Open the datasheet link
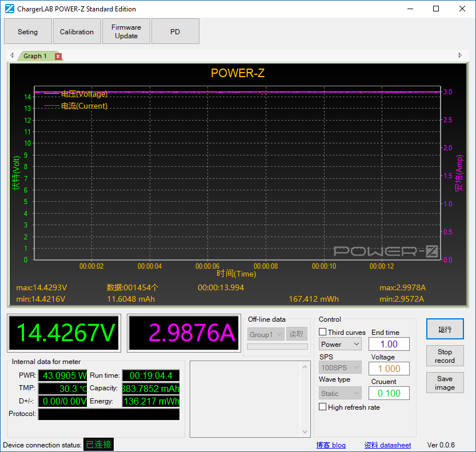The image size is (476, 452). point(387,445)
